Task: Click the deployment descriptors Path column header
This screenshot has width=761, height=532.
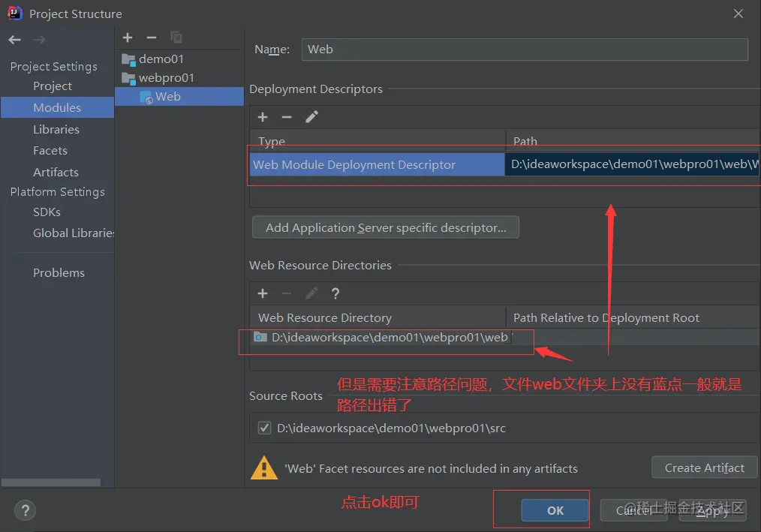Action: click(x=525, y=141)
